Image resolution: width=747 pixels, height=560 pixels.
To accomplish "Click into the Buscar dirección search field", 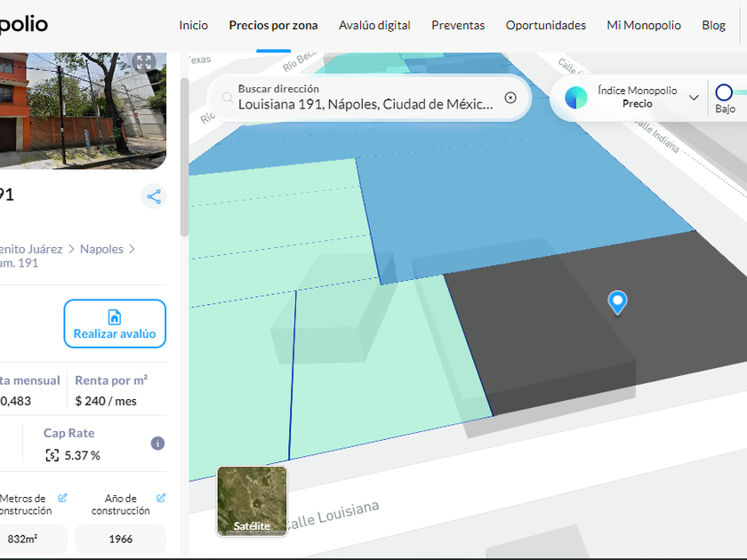I will click(365, 104).
